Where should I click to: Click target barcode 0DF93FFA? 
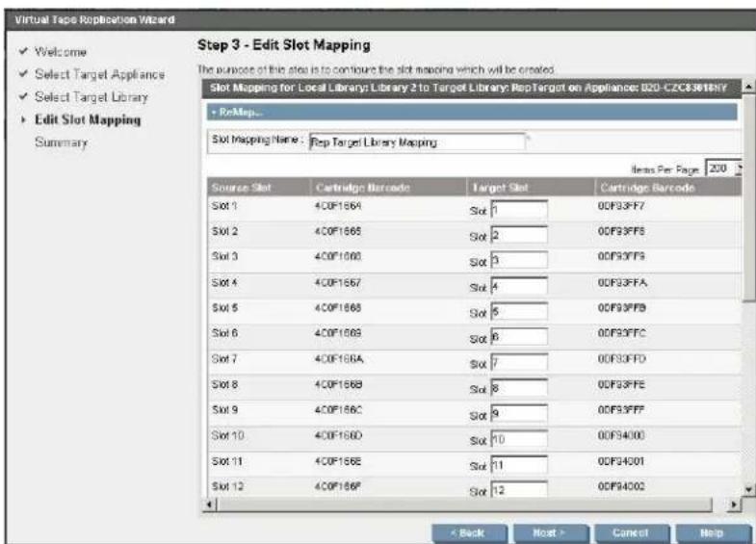pos(622,282)
